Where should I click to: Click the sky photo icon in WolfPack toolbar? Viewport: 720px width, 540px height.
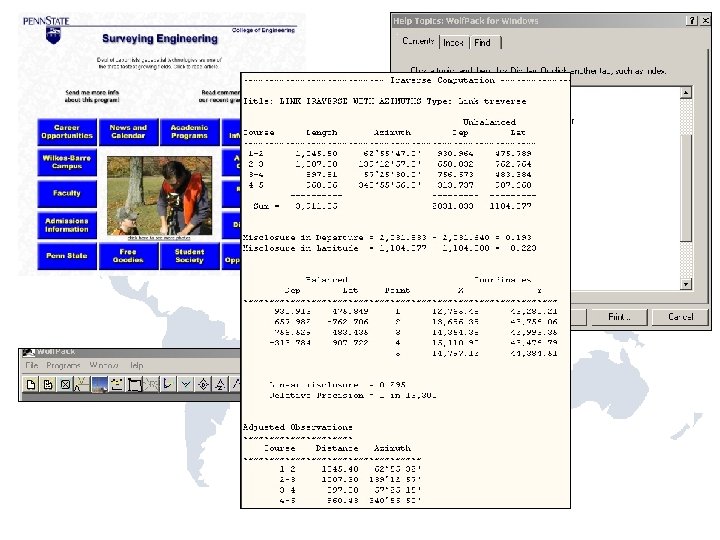99,384
